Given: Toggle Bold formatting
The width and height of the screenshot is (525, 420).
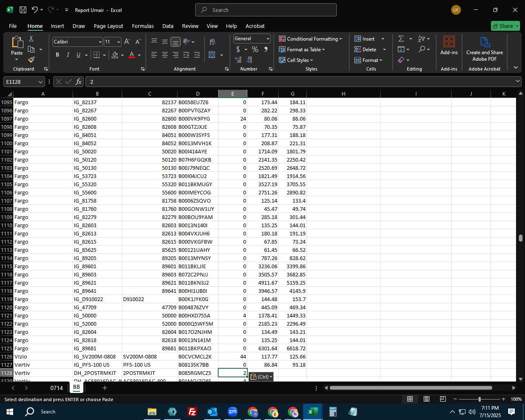Looking at the screenshot, I should pos(57,55).
